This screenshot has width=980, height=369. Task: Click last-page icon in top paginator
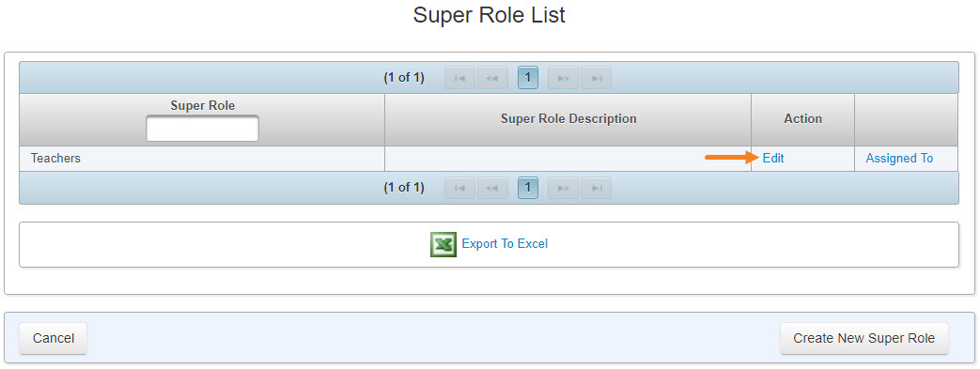coord(597,78)
